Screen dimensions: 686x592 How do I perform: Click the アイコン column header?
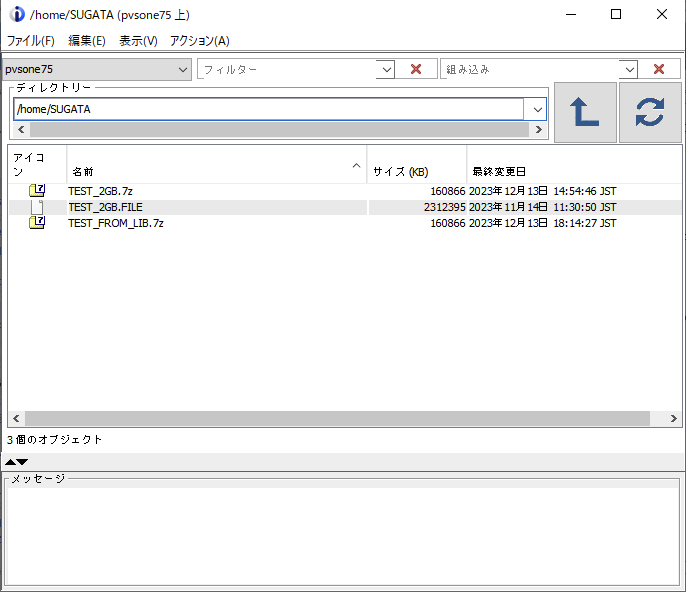(37, 165)
